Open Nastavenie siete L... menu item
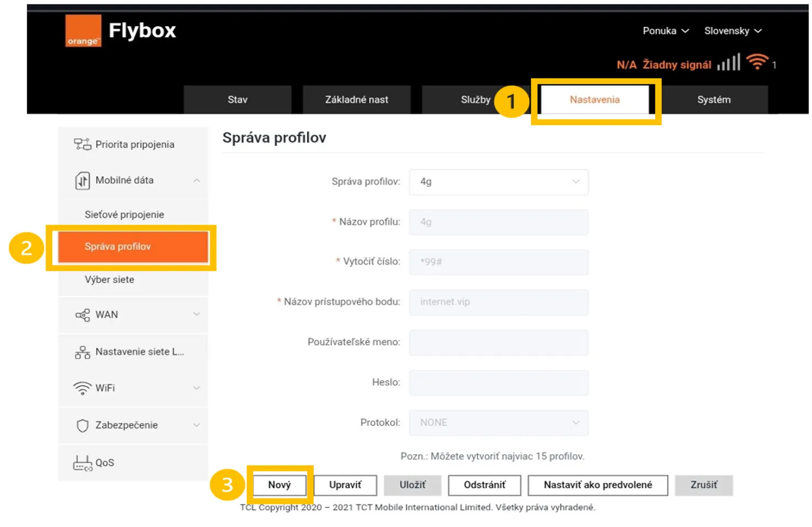Viewport: 812px width, 527px height. click(133, 352)
